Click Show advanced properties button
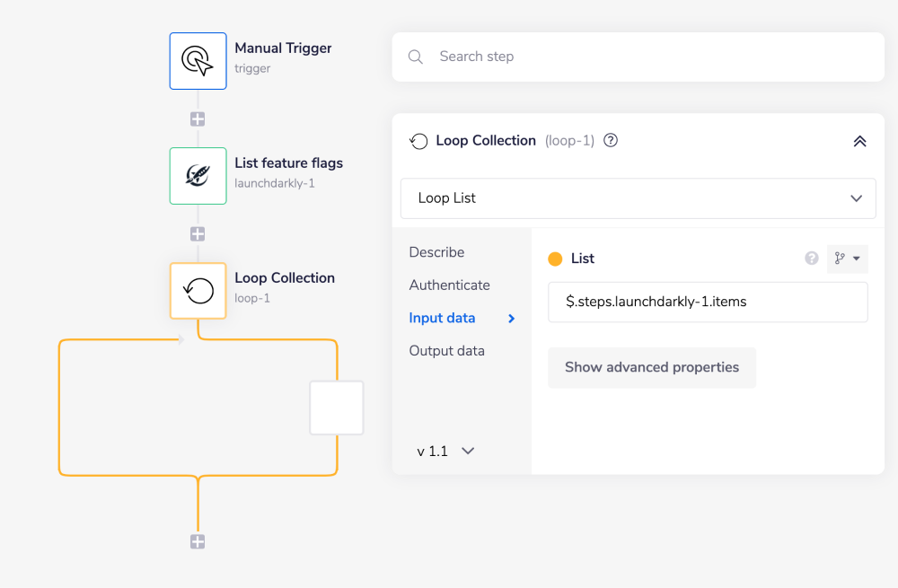This screenshot has width=898, height=588. [651, 367]
